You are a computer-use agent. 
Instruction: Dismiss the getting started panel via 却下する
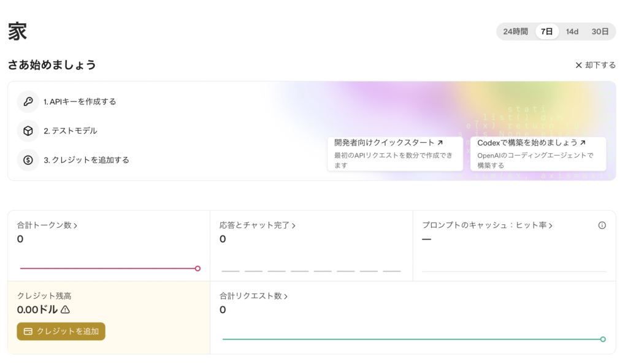tap(595, 65)
